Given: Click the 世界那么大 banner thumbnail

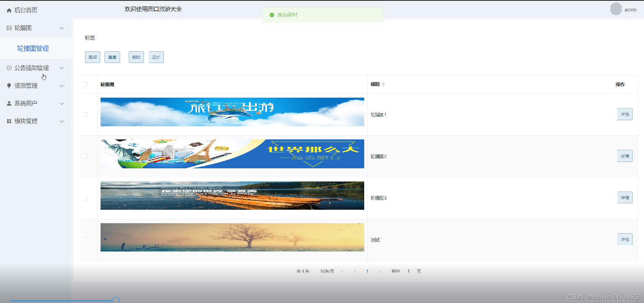Looking at the screenshot, I should (x=232, y=154).
